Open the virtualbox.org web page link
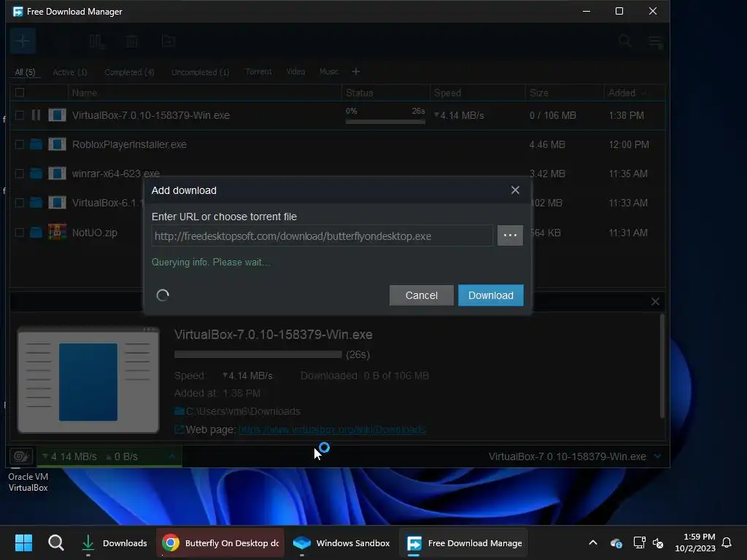Screen dimensions: 747x560 click(332, 429)
